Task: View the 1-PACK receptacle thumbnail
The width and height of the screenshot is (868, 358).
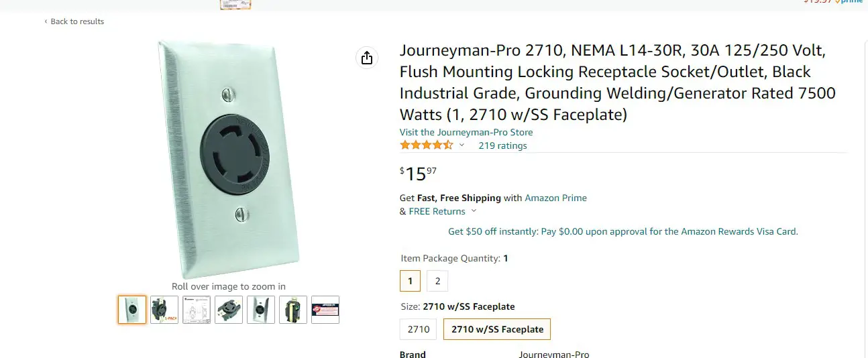Action: pos(164,310)
